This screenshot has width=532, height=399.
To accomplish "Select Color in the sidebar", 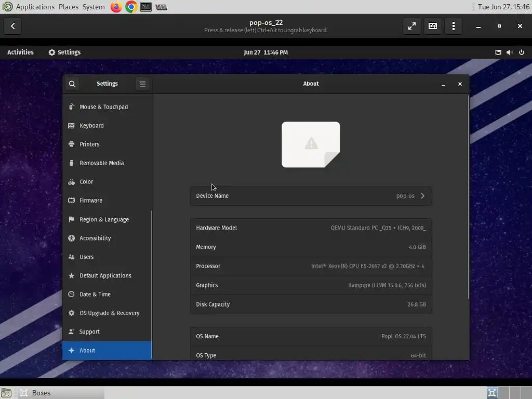I will click(x=107, y=182).
